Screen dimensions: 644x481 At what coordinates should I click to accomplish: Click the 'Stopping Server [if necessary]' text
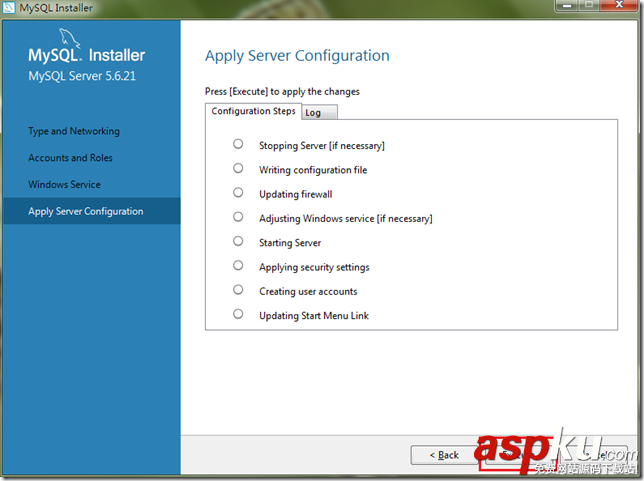(x=322, y=146)
